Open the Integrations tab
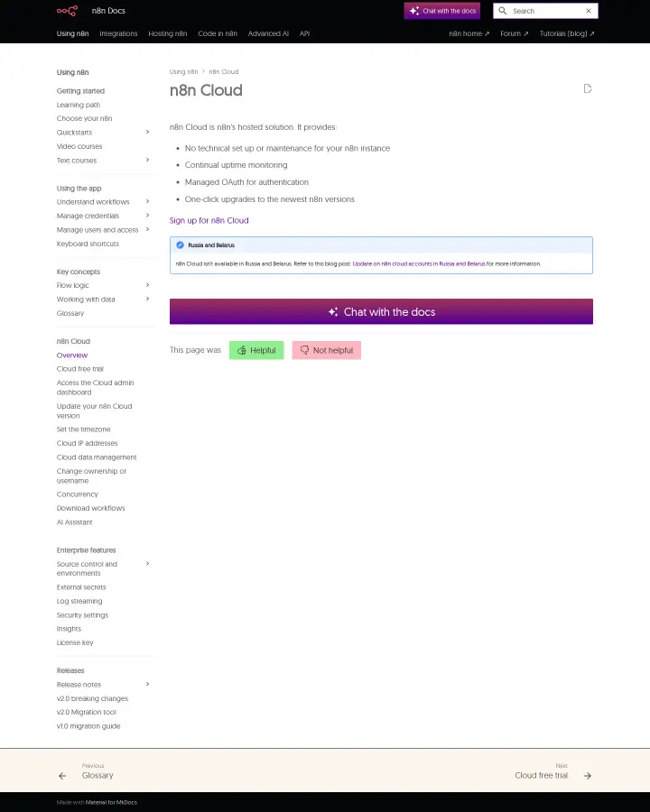The height and width of the screenshot is (812, 650). point(118,33)
